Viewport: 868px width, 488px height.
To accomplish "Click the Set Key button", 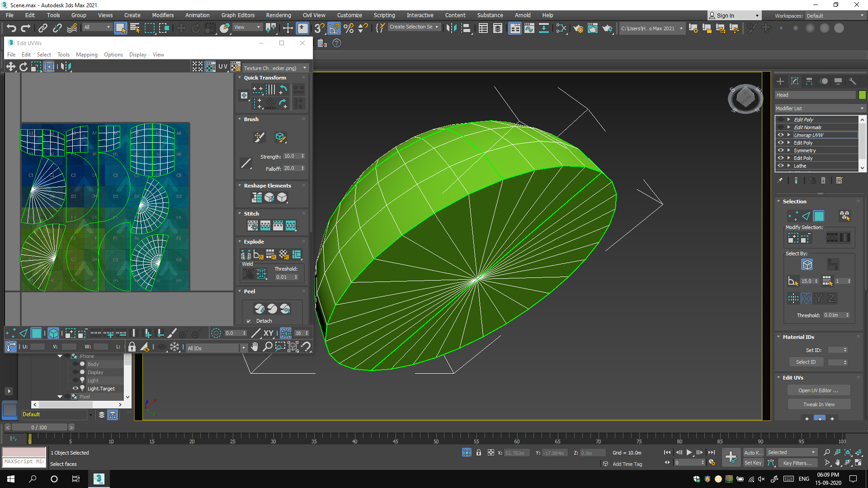I will 753,463.
